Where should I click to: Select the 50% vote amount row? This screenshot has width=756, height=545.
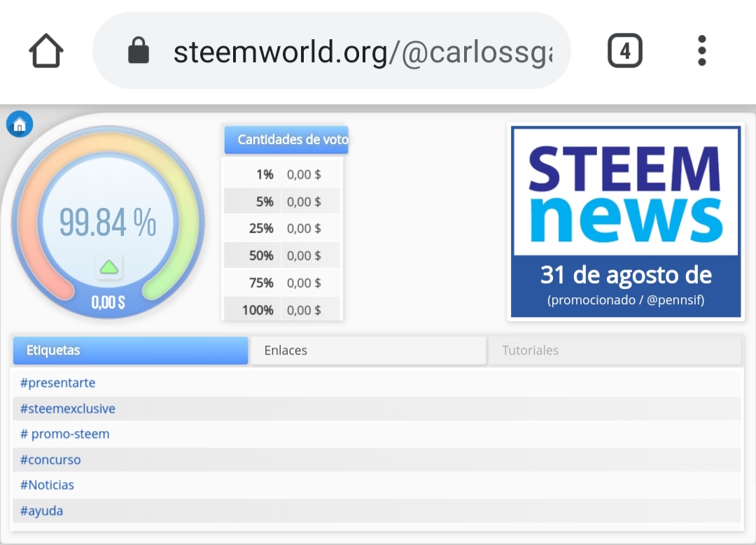pos(283,255)
